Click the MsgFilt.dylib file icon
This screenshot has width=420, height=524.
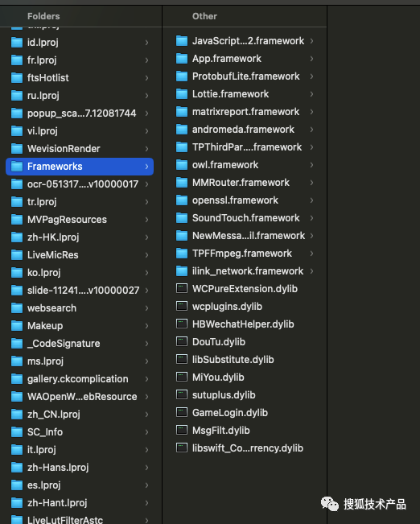click(182, 430)
